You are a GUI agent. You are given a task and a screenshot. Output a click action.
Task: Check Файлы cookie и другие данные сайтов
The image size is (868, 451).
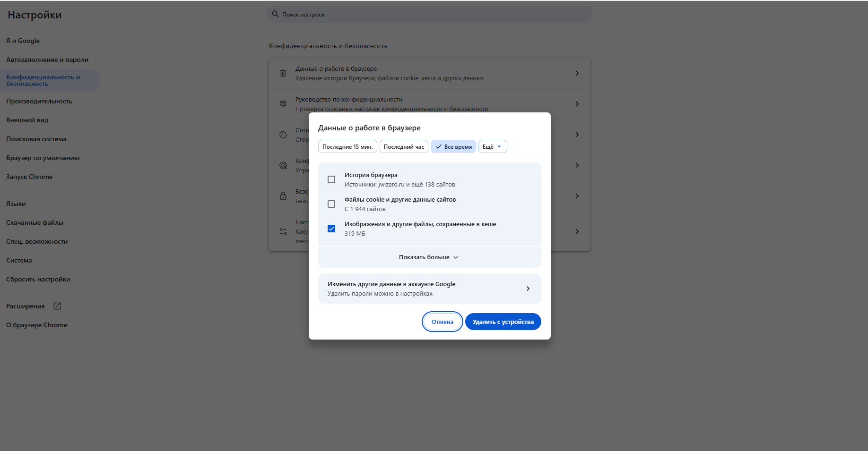[x=331, y=204]
